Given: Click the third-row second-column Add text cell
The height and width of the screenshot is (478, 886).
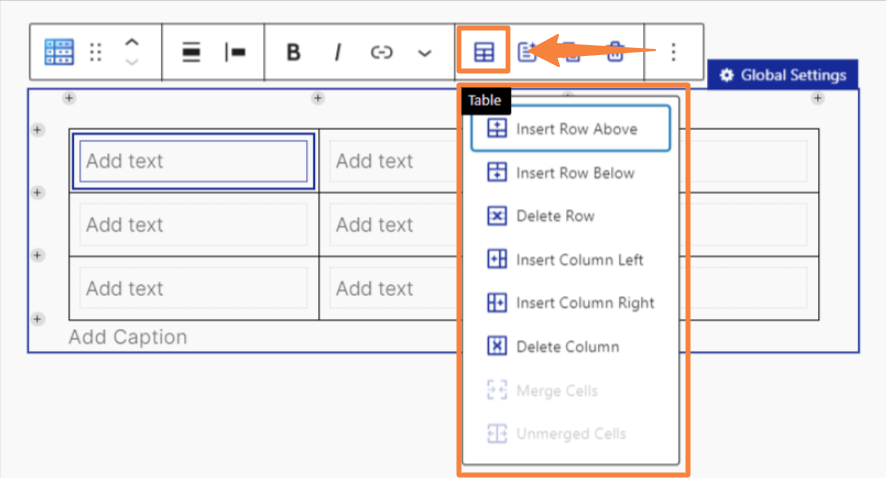Looking at the screenshot, I should pos(388,289).
